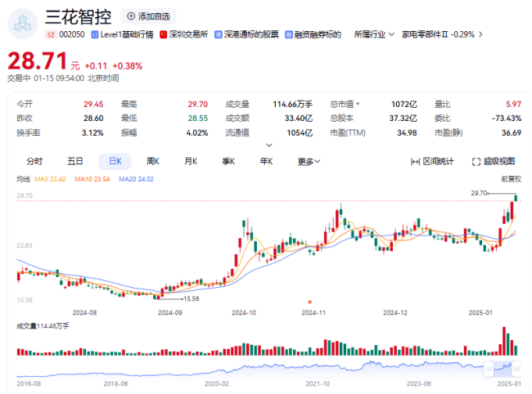The height and width of the screenshot is (394, 532).
Task: Click the 换手率 value 3.12%
Action: pyautogui.click(x=92, y=132)
